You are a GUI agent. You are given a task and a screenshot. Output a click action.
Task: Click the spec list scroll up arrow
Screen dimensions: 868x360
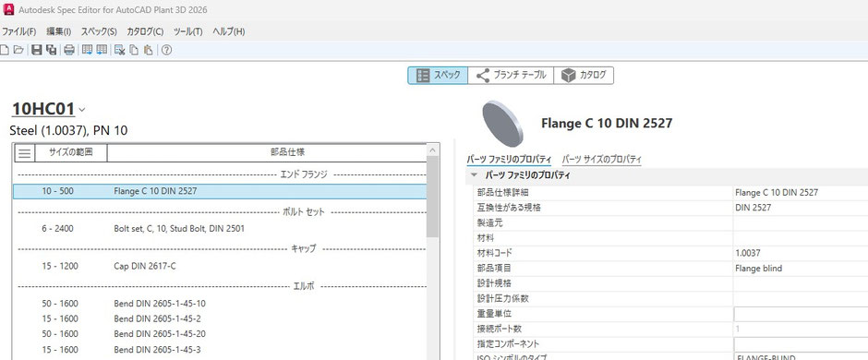coord(433,150)
